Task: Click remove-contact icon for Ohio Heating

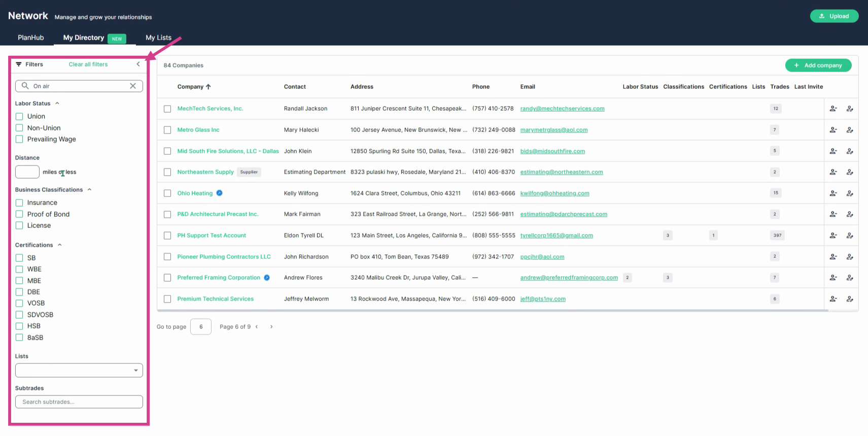Action: pyautogui.click(x=833, y=193)
